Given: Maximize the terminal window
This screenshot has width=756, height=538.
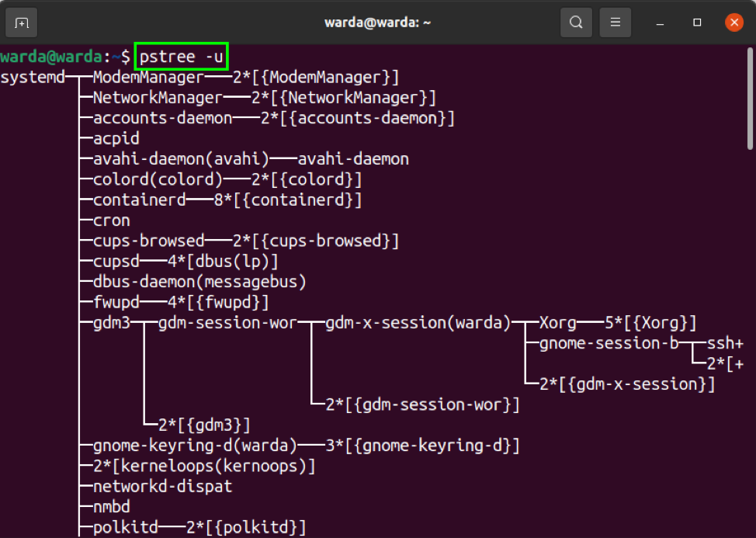Looking at the screenshot, I should 697,23.
